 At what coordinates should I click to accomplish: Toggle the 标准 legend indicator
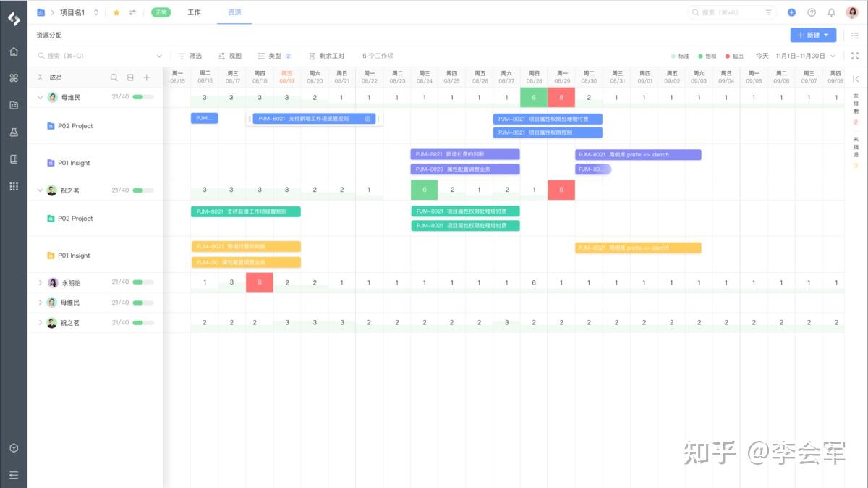point(680,56)
